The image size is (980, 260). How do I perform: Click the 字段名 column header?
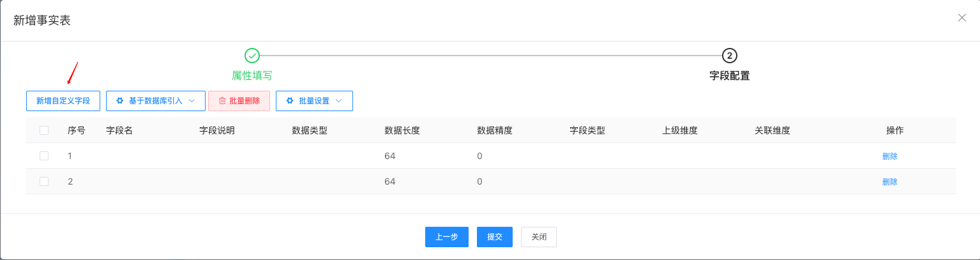119,130
